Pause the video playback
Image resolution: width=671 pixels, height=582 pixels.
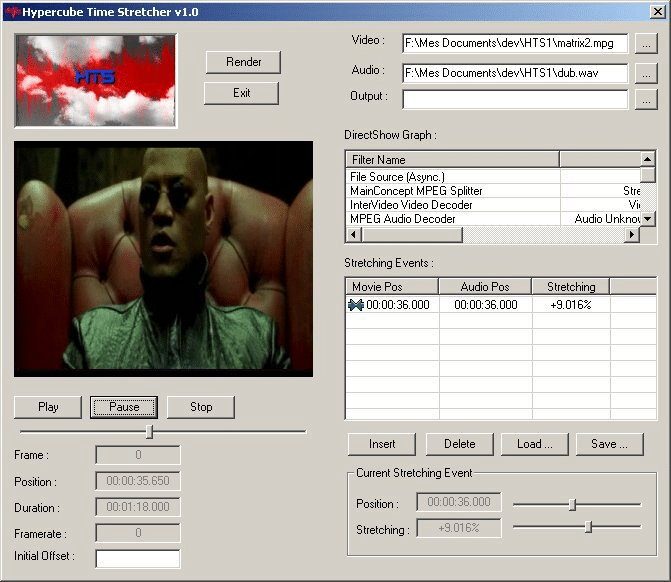click(x=124, y=407)
